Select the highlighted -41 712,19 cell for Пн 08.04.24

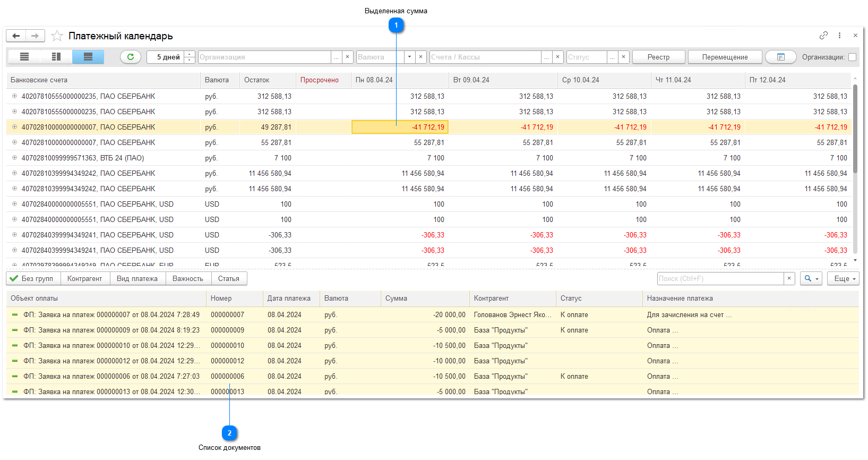click(x=400, y=127)
